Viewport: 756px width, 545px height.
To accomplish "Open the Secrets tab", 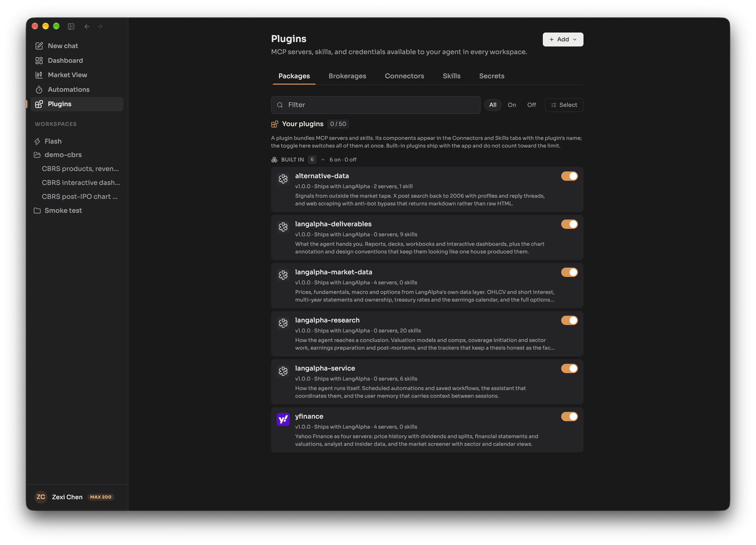I will [x=492, y=76].
